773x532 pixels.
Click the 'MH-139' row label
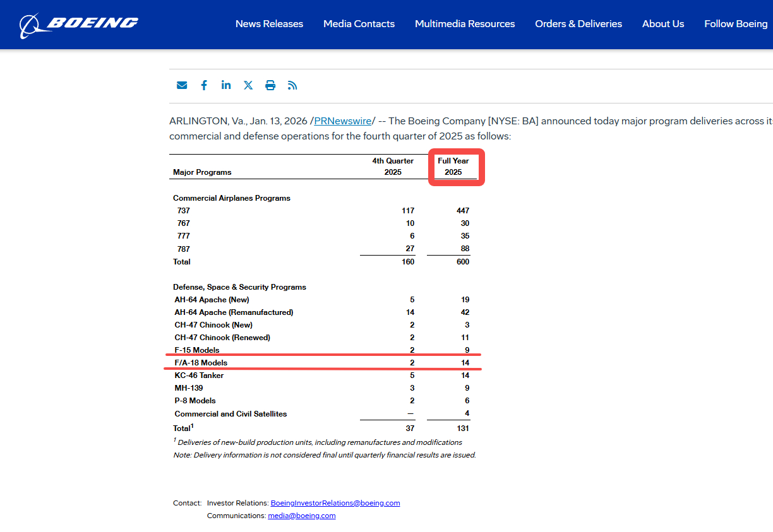pos(189,388)
